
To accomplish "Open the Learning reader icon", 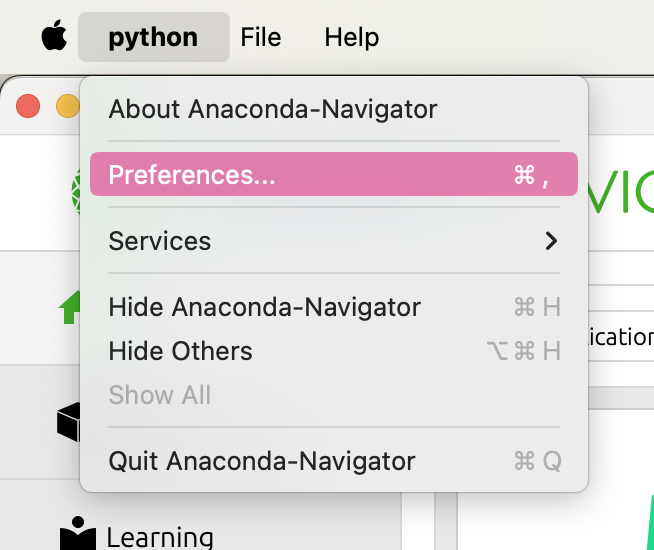I will 78,533.
